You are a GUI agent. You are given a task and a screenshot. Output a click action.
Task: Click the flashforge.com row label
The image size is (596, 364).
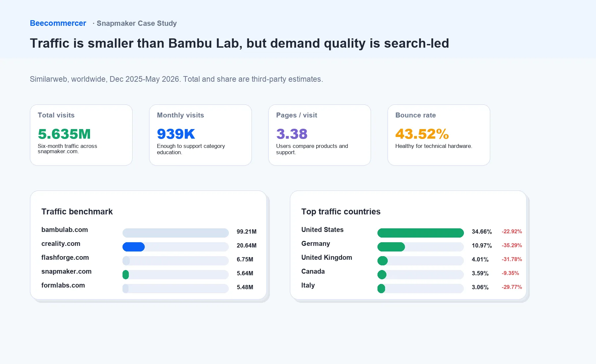point(65,258)
